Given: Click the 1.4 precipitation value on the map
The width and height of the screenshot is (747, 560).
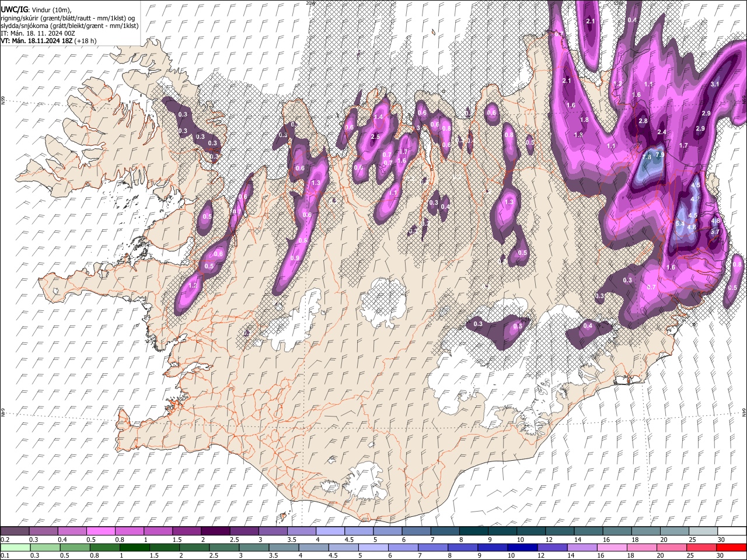Looking at the screenshot, I should click(x=378, y=117).
